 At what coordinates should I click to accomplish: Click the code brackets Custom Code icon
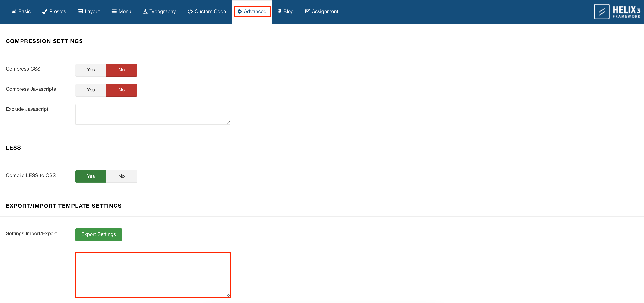click(x=190, y=11)
